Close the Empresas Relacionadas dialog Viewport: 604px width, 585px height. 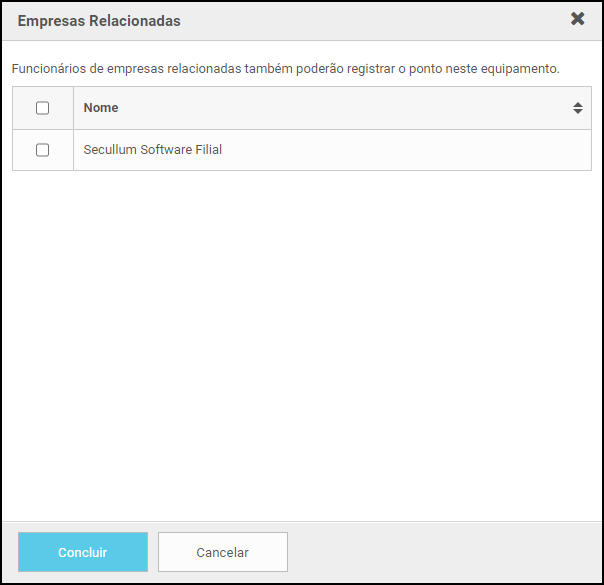tap(577, 19)
